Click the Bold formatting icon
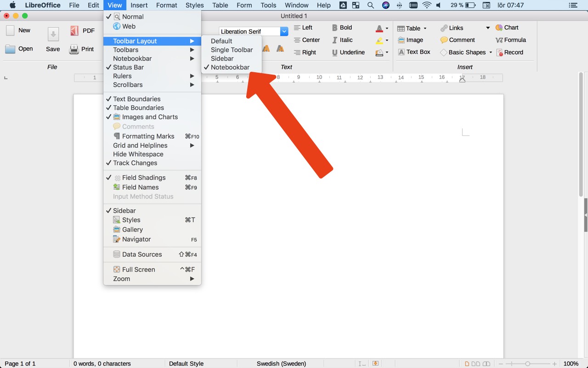 (x=335, y=28)
